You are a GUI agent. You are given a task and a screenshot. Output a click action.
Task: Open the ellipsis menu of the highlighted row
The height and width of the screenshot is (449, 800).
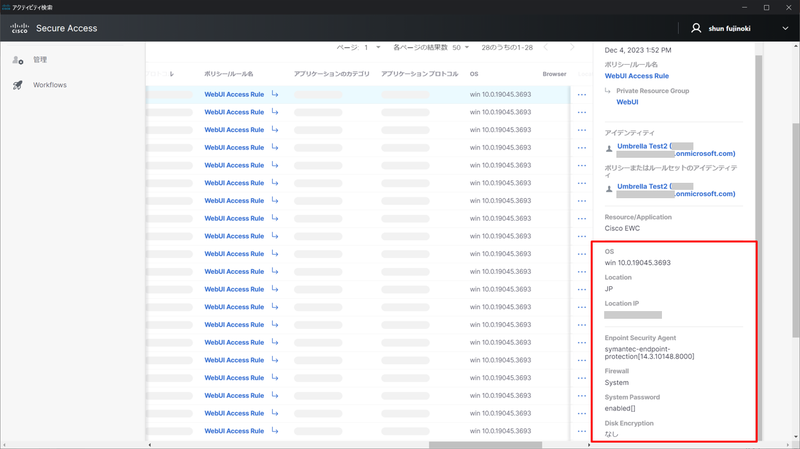(582, 95)
